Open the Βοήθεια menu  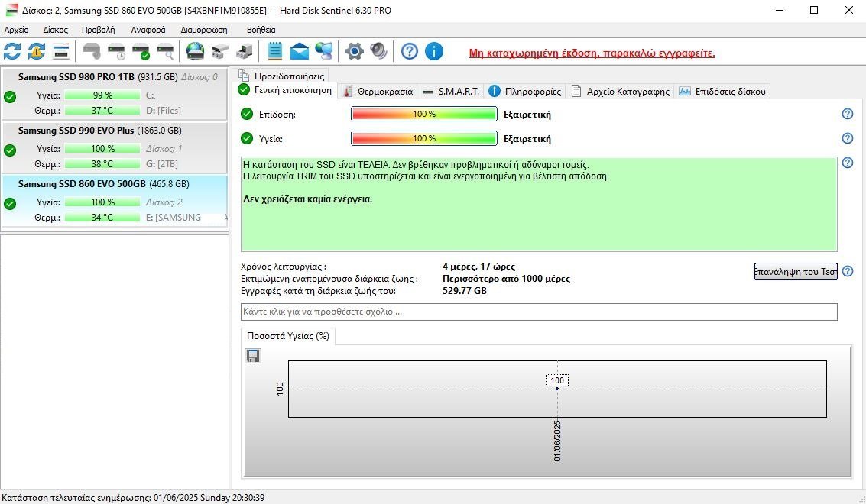(261, 30)
